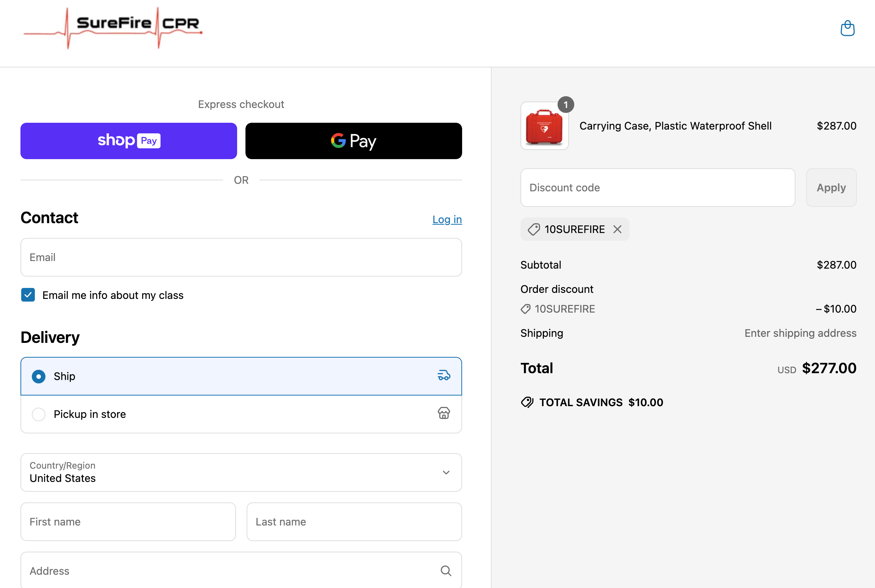Viewport: 875px width, 588px height.
Task: Click the shipping truck icon
Action: tap(444, 375)
